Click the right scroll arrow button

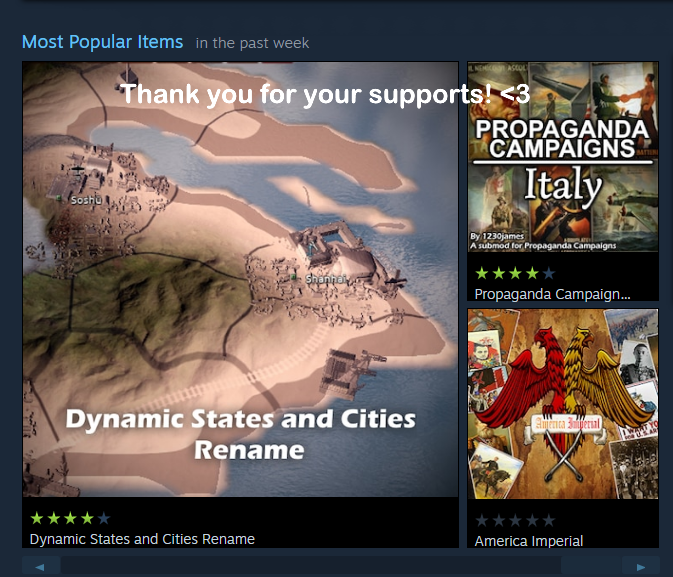pyautogui.click(x=640, y=566)
